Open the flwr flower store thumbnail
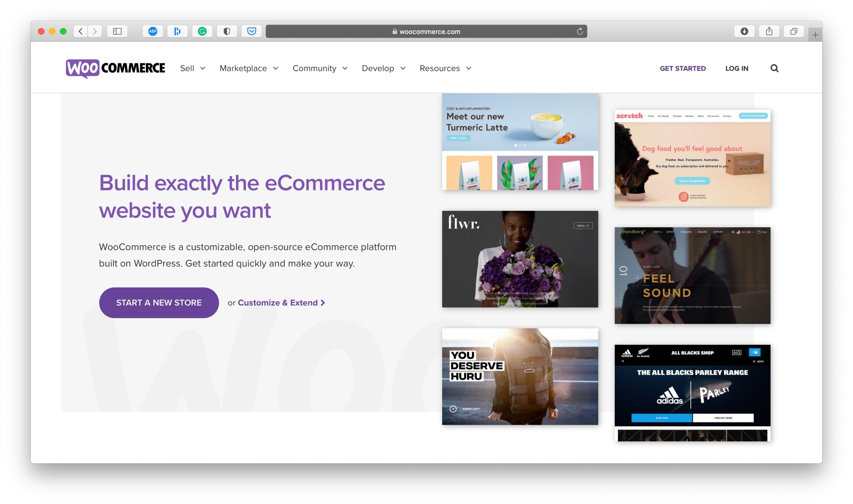 [x=520, y=258]
